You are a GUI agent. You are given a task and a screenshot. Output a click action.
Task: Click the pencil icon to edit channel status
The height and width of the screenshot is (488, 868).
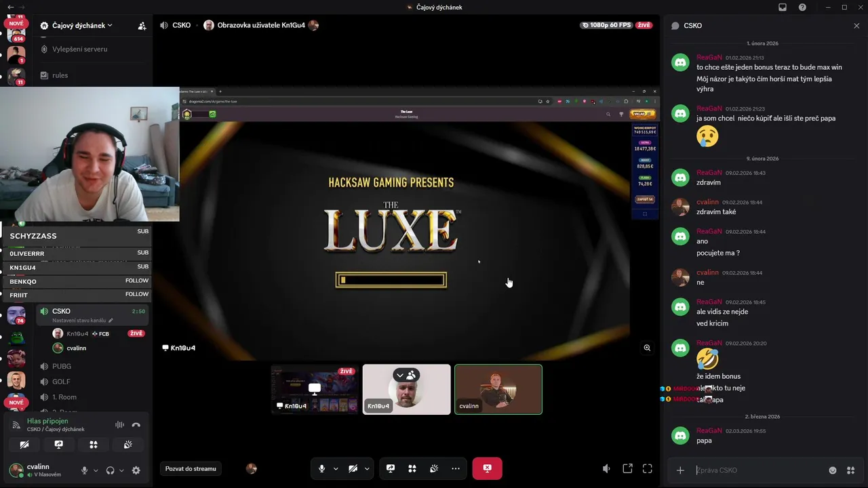click(x=111, y=321)
